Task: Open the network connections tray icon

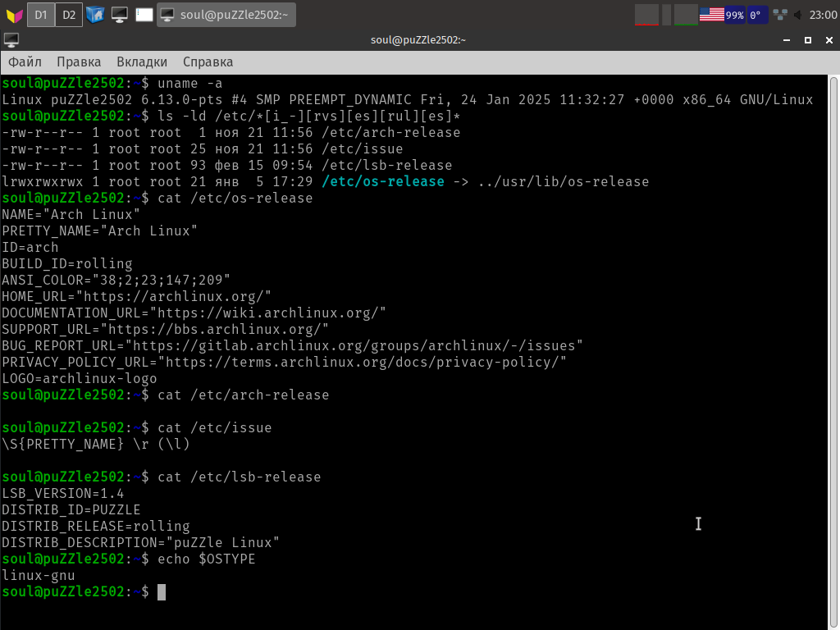Action: (x=780, y=15)
